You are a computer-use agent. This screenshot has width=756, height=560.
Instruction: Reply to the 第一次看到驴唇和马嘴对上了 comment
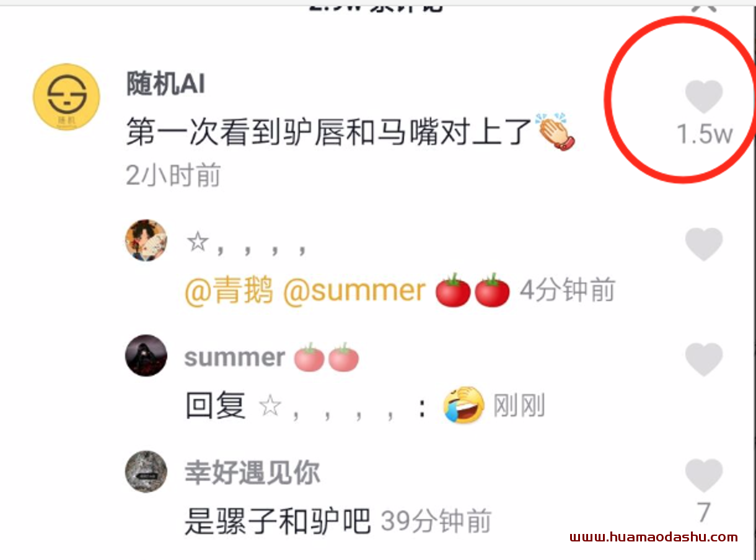coord(329,132)
